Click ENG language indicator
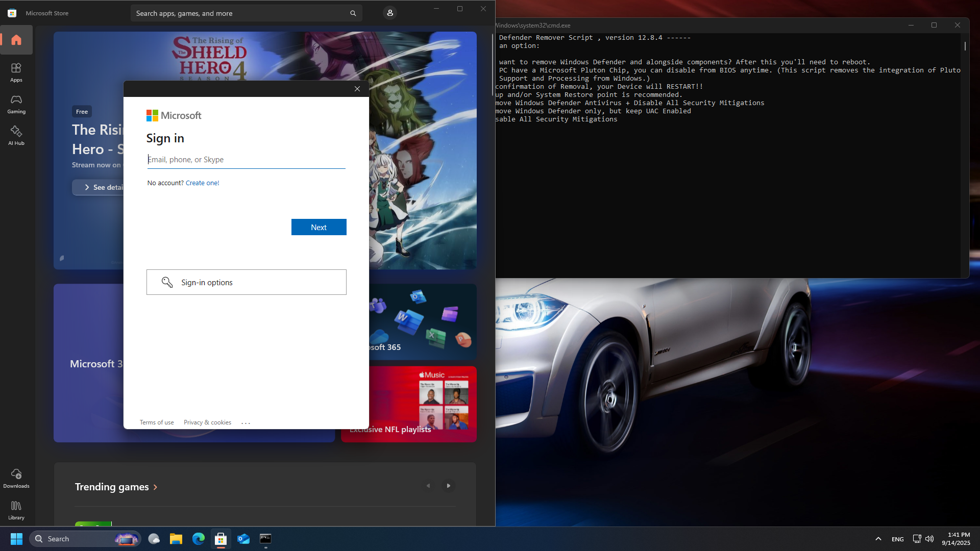980x551 pixels. (898, 539)
